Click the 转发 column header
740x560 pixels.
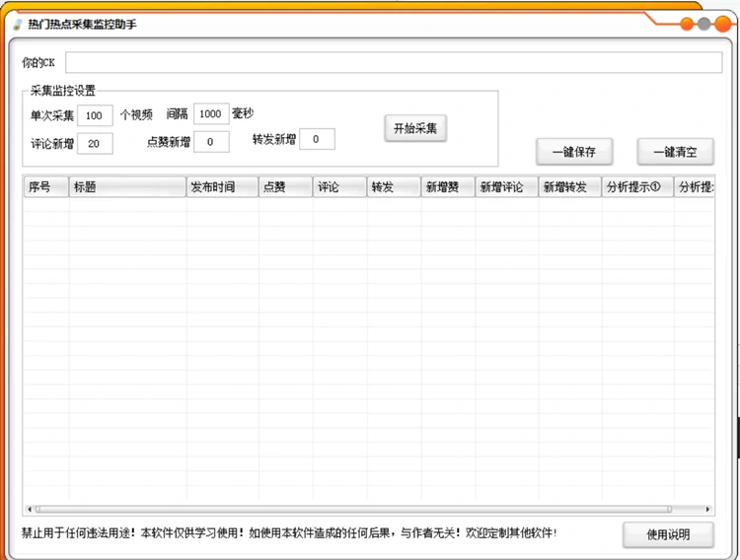pos(394,186)
